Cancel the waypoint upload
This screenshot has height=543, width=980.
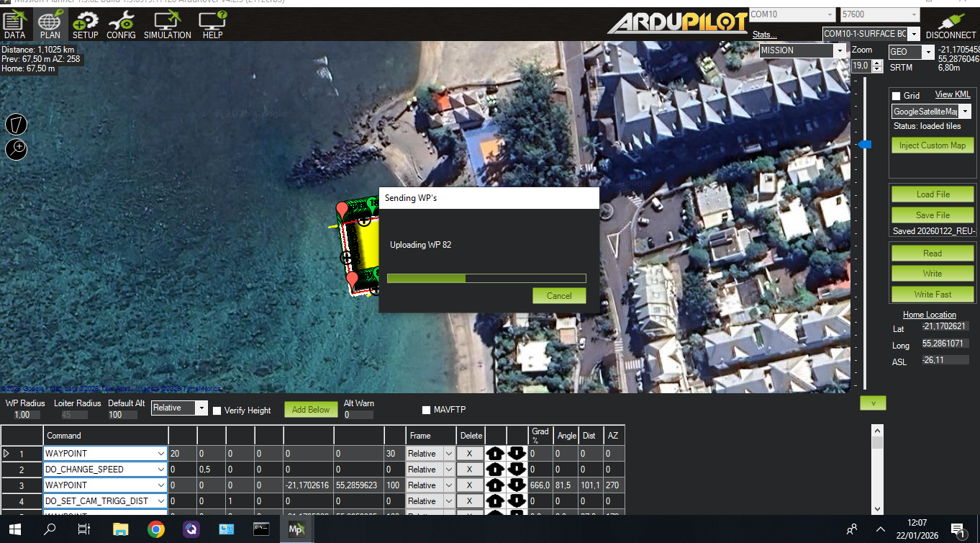click(559, 295)
